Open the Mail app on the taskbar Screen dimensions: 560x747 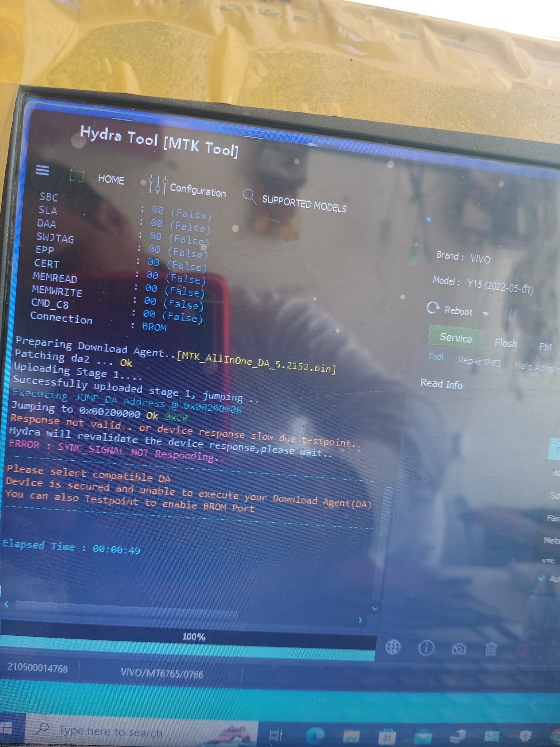[423, 736]
